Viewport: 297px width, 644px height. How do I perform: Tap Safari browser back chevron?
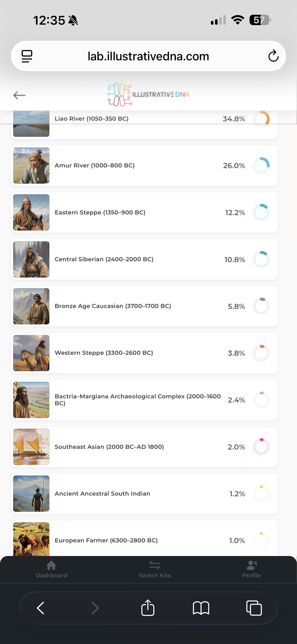[41, 608]
